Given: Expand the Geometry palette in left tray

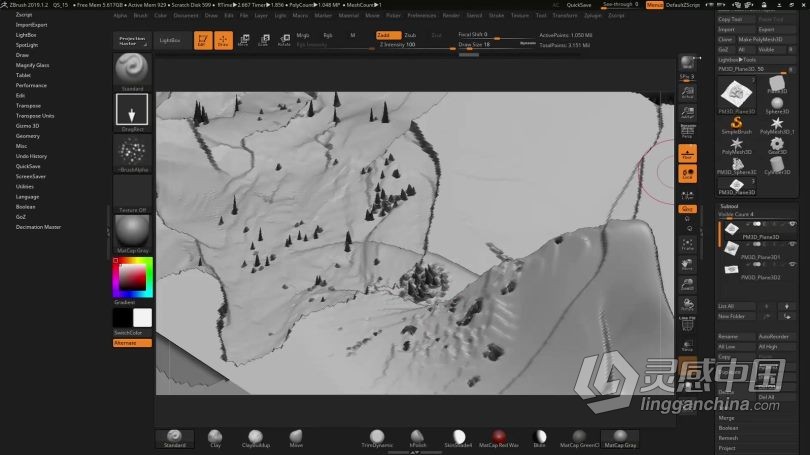Looking at the screenshot, I should tap(27, 136).
